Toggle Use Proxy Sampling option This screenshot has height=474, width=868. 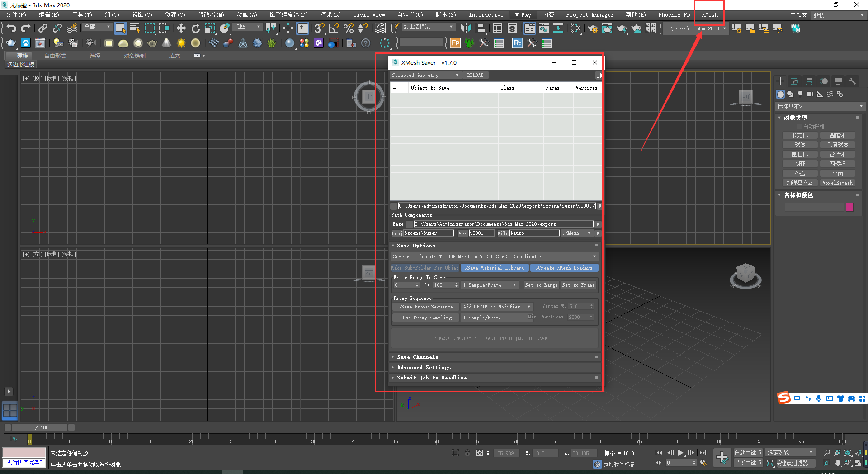click(x=425, y=318)
